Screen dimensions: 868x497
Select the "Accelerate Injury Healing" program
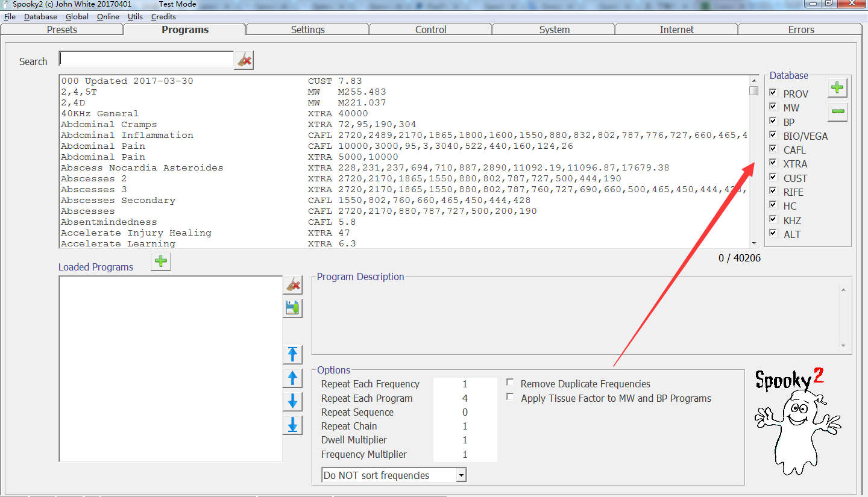404,233
